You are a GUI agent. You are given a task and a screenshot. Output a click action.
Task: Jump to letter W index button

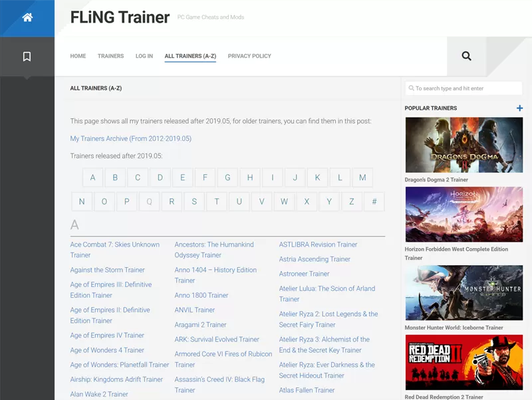[284, 202]
